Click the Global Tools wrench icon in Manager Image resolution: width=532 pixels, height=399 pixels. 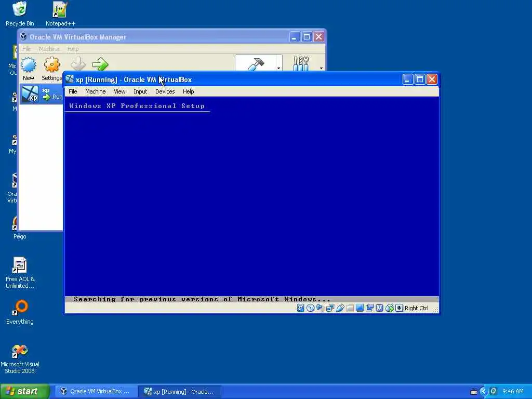(301, 63)
